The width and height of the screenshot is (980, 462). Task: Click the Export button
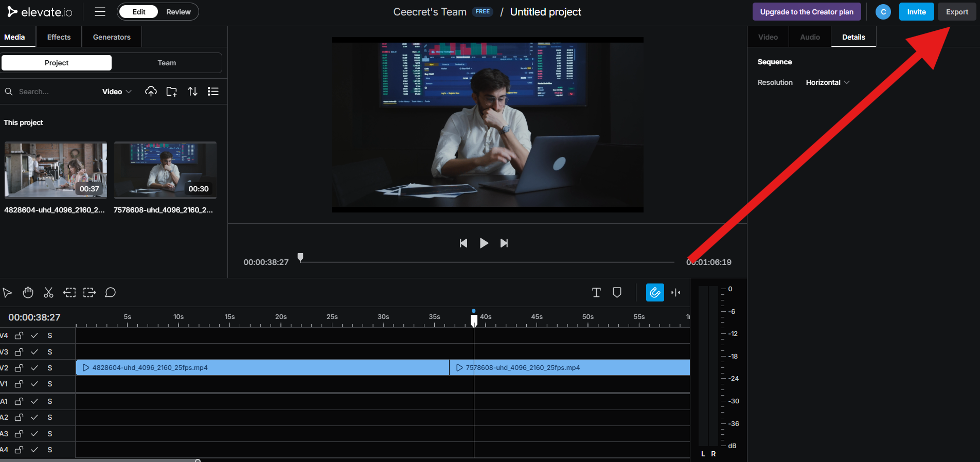coord(957,12)
